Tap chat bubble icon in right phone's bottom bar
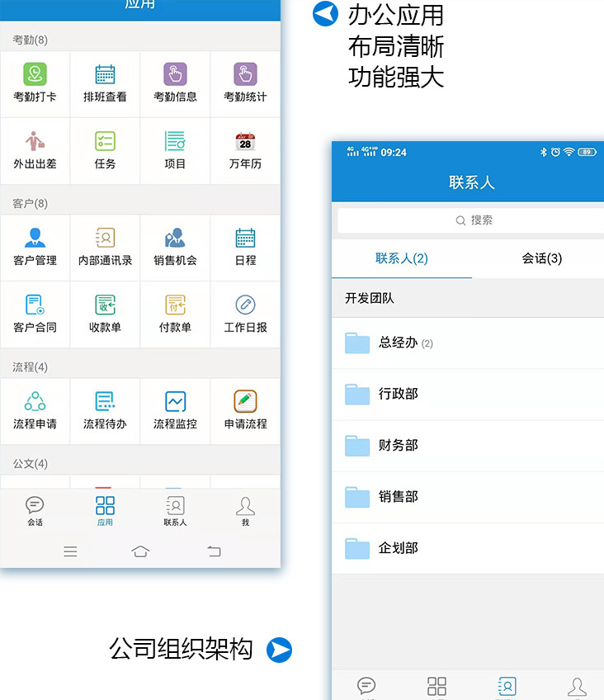Image resolution: width=604 pixels, height=700 pixels. [x=366, y=686]
